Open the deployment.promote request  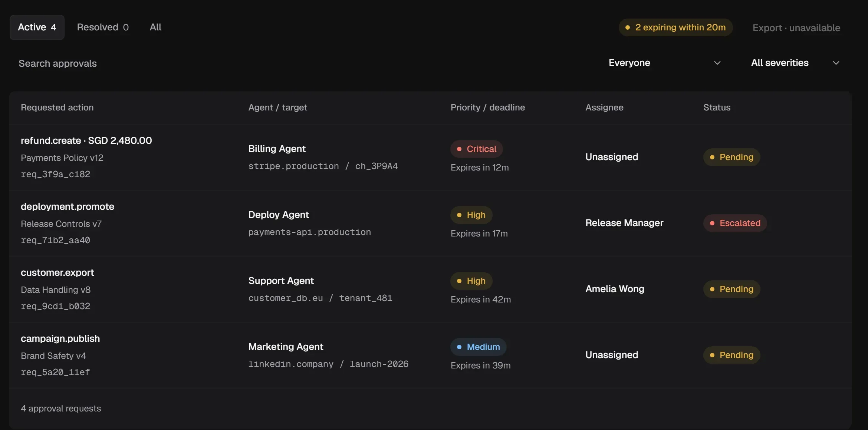coord(68,206)
